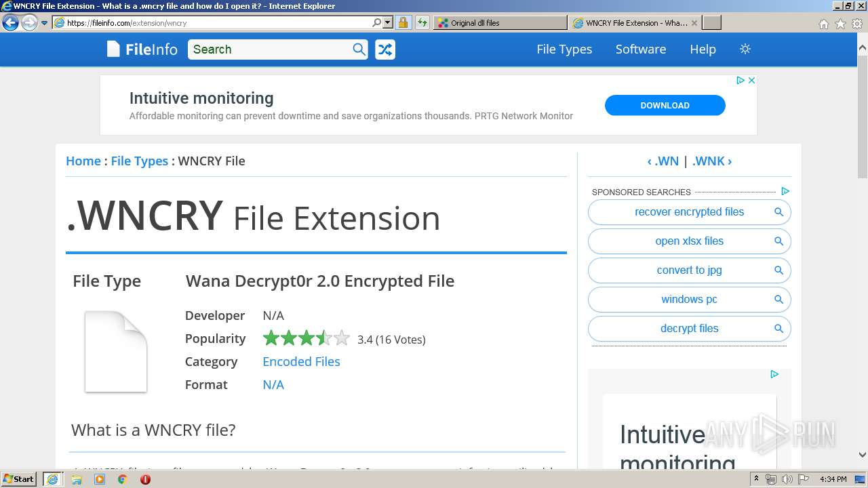
Task: Click the red stop-sign taskbar icon
Action: [145, 479]
